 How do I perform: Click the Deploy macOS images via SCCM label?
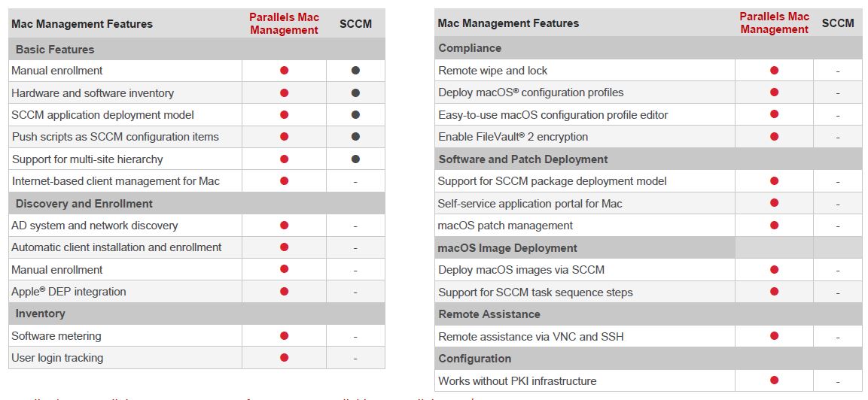pyautogui.click(x=521, y=270)
